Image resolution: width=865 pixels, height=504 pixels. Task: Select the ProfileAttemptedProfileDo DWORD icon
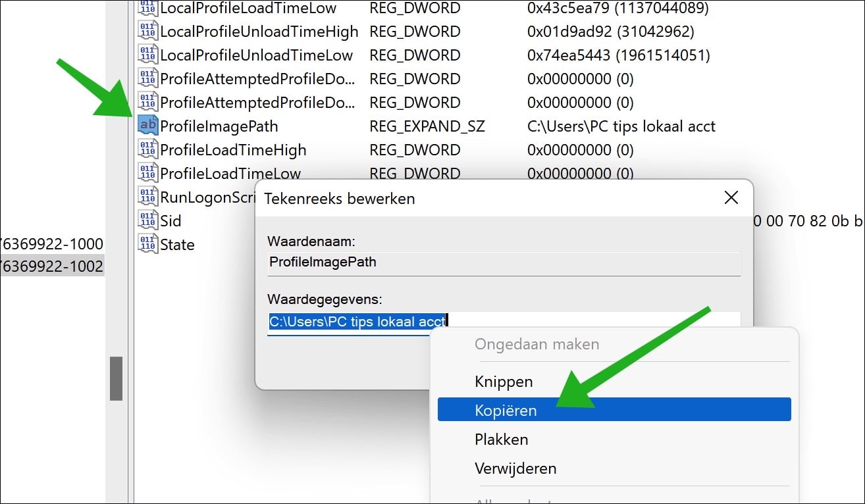[x=147, y=78]
